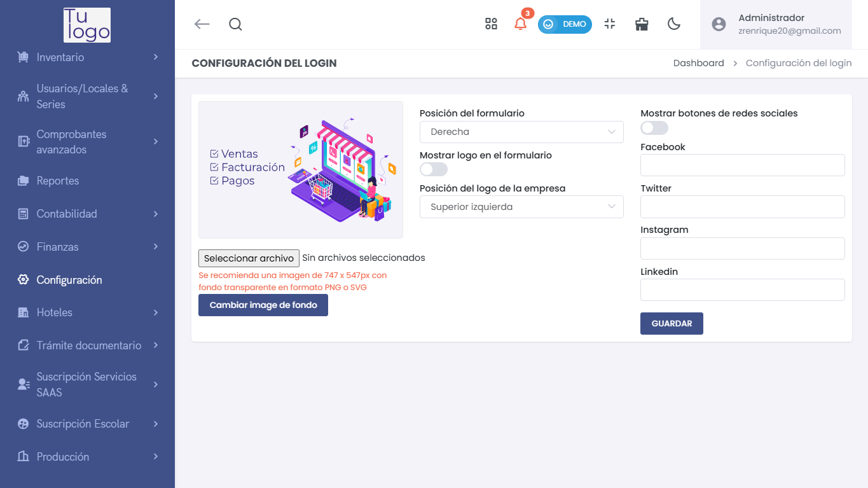868x488 pixels.
Task: Turn on Mostrar botones de redes sociales
Action: pyautogui.click(x=654, y=128)
